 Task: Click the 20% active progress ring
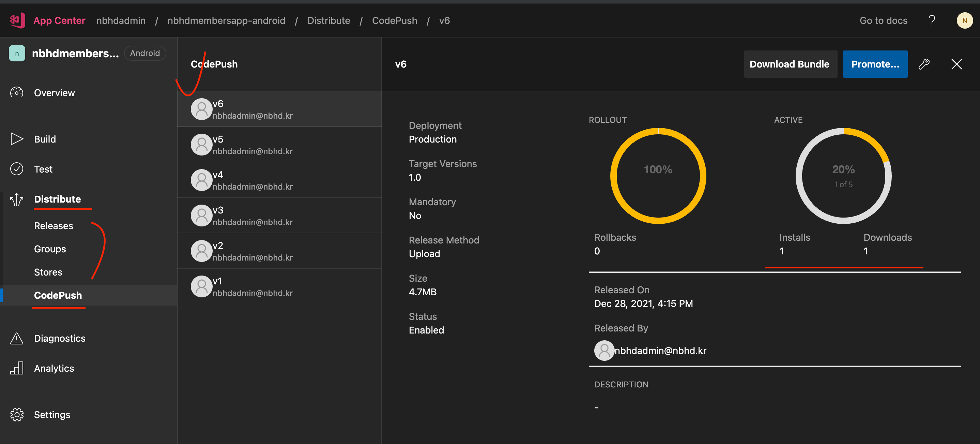click(x=843, y=176)
